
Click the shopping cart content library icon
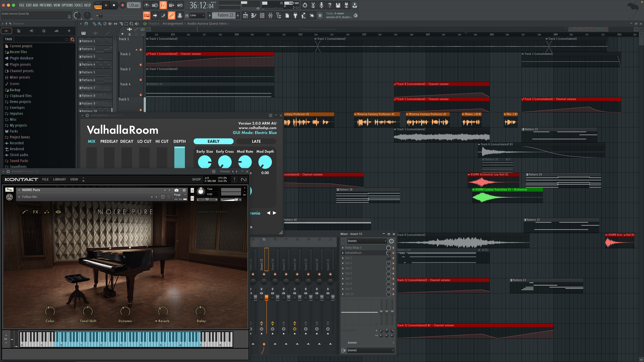[x=320, y=16]
